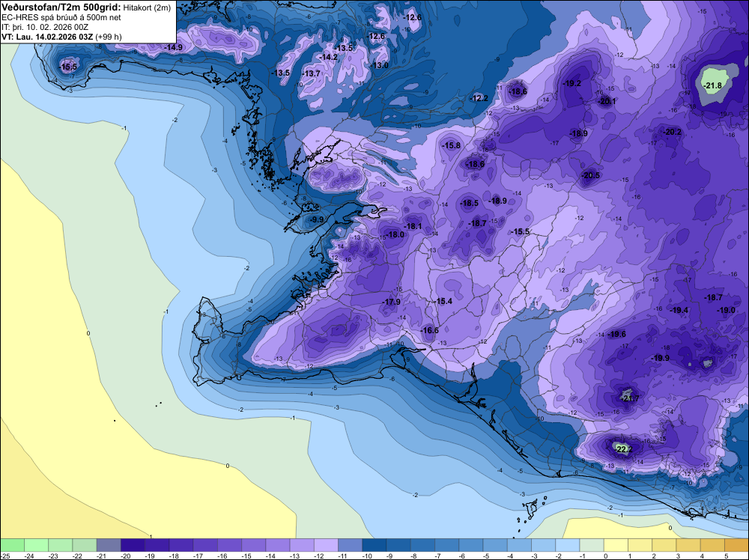Select the -20.5 temperature value

click(590, 175)
